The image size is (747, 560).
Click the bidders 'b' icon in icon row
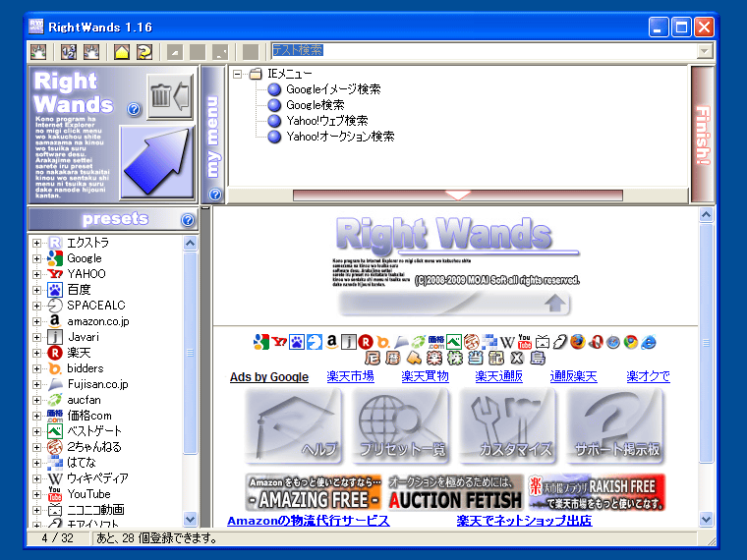point(382,342)
